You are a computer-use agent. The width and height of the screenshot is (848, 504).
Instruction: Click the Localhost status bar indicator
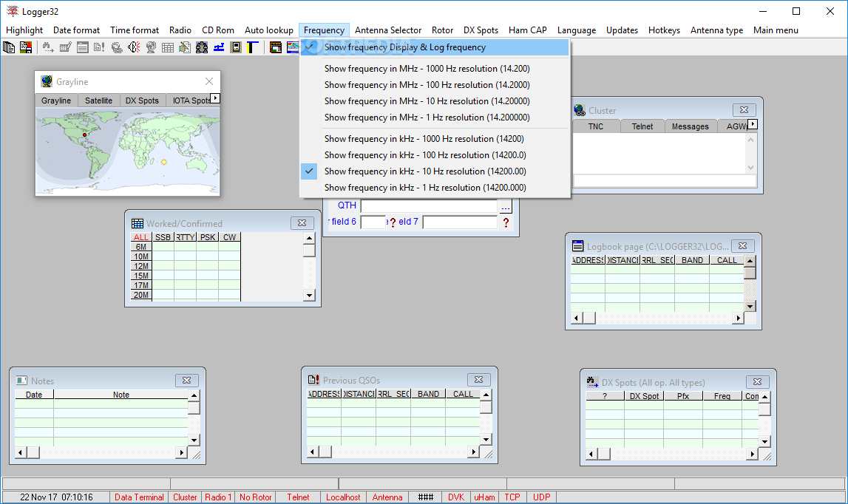click(343, 497)
